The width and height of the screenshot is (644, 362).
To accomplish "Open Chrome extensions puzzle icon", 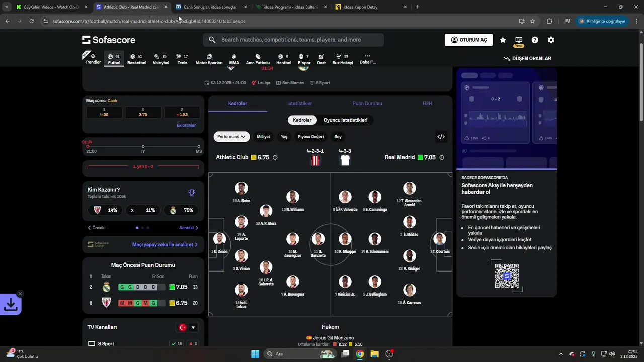I will point(549,21).
